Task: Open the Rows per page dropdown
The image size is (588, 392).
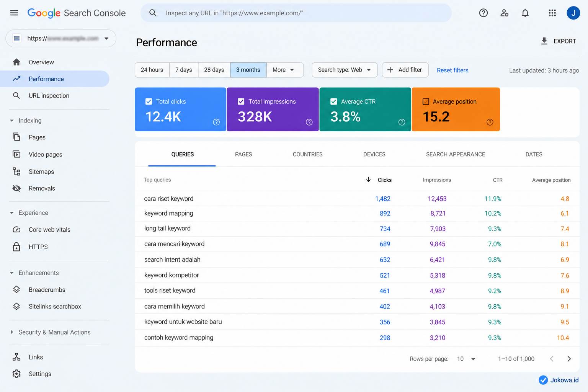Action: pos(466,359)
